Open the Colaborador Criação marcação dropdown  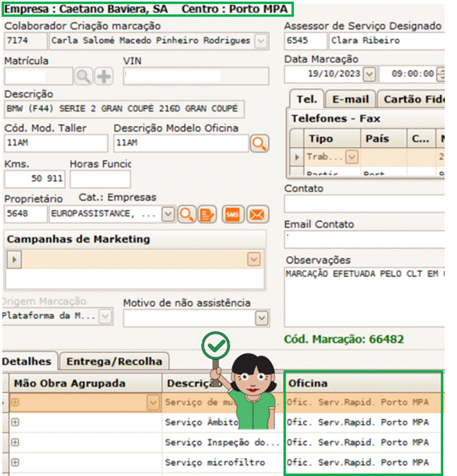coord(261,41)
